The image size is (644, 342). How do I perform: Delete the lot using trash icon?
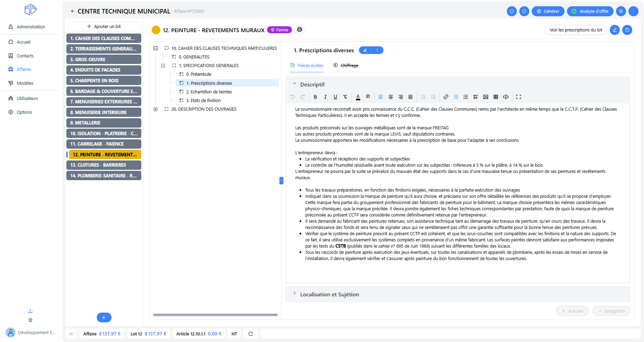click(627, 30)
